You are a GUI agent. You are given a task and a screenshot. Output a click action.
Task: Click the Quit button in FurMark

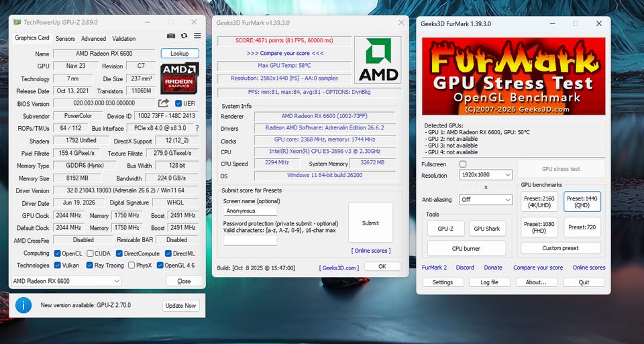point(584,282)
